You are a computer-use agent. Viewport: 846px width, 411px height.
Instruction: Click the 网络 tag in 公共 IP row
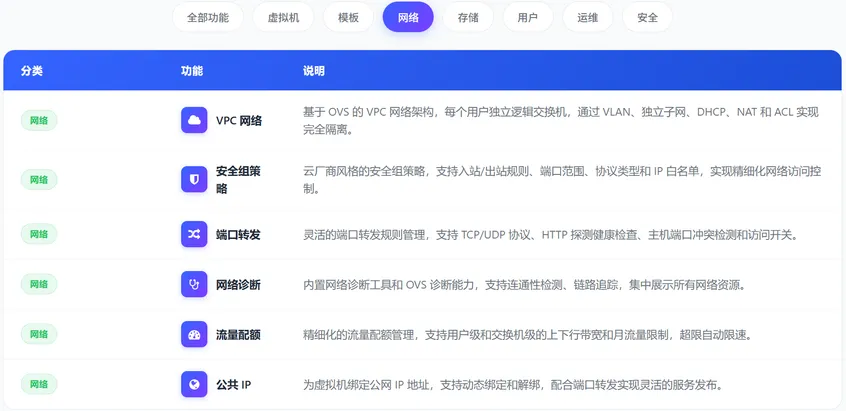39,384
